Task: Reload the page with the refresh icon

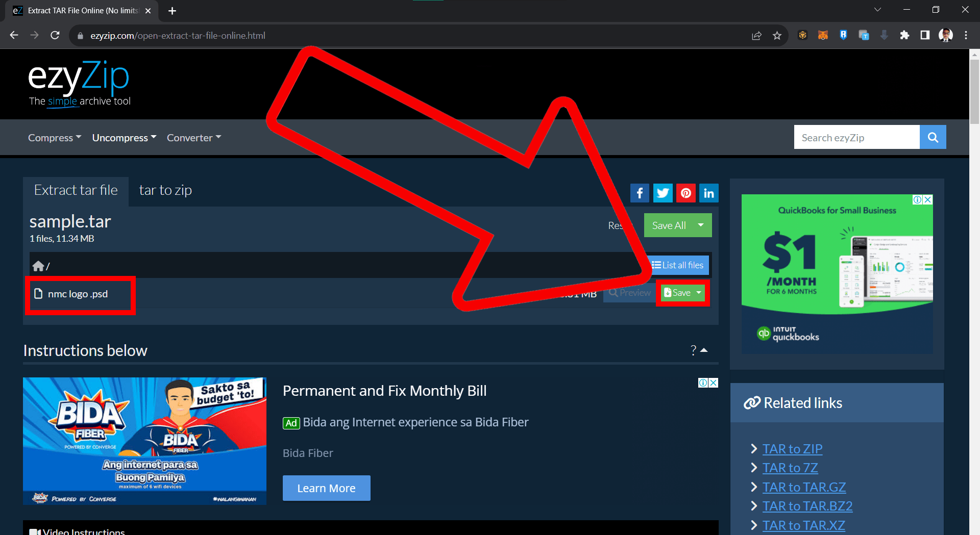Action: pyautogui.click(x=55, y=35)
